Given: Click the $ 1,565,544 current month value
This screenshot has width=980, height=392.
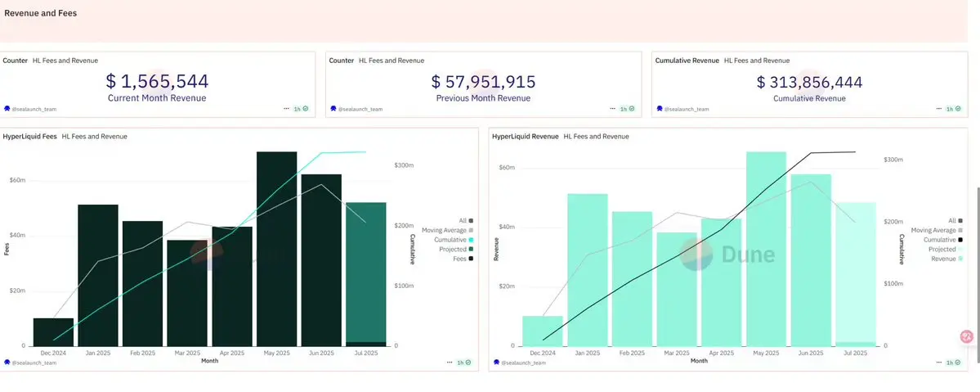Looking at the screenshot, I should (157, 81).
